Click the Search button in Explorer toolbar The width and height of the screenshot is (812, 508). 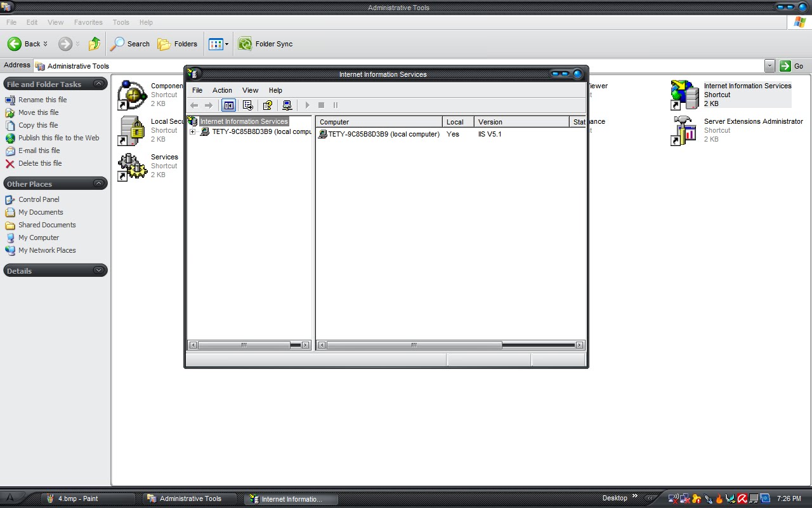(130, 44)
